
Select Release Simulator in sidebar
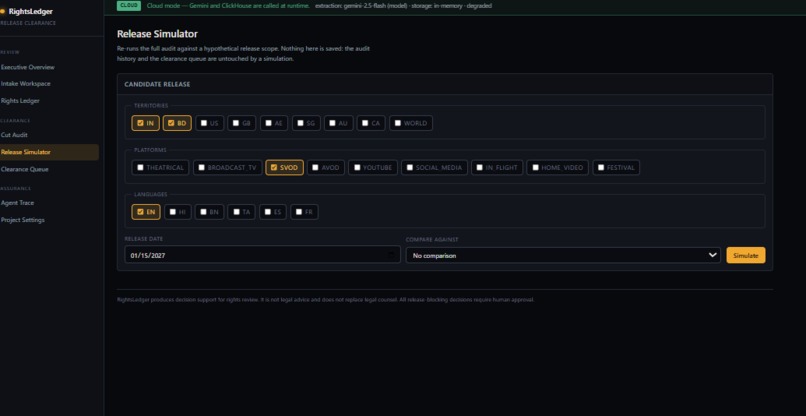click(49, 152)
